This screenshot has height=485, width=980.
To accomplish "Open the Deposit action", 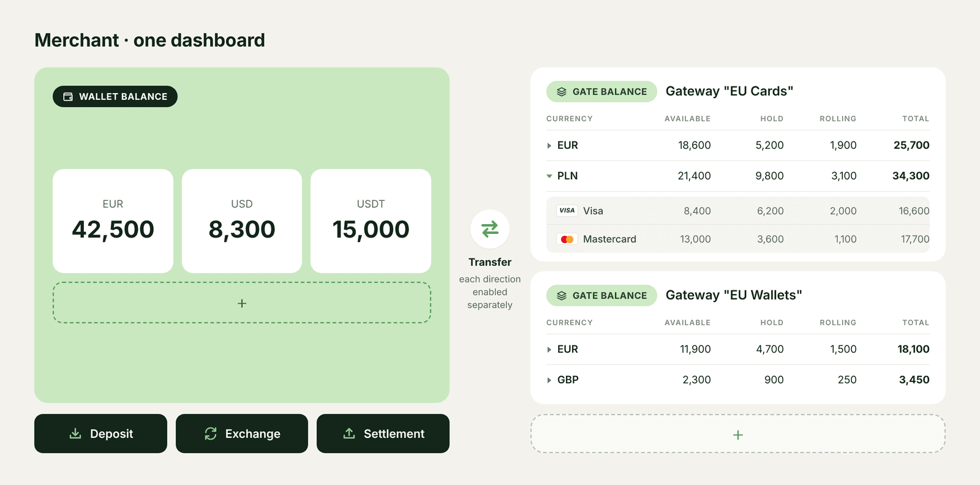I will (x=100, y=434).
